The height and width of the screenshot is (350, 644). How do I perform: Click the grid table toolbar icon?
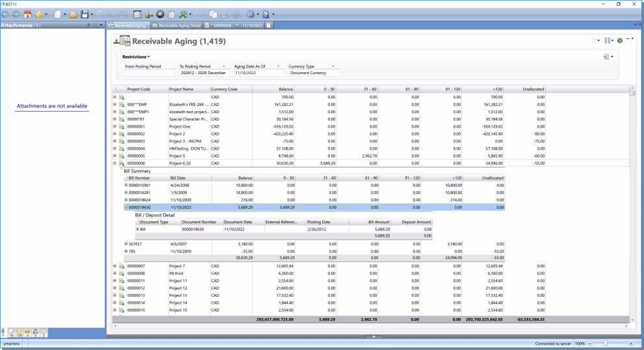(137, 14)
